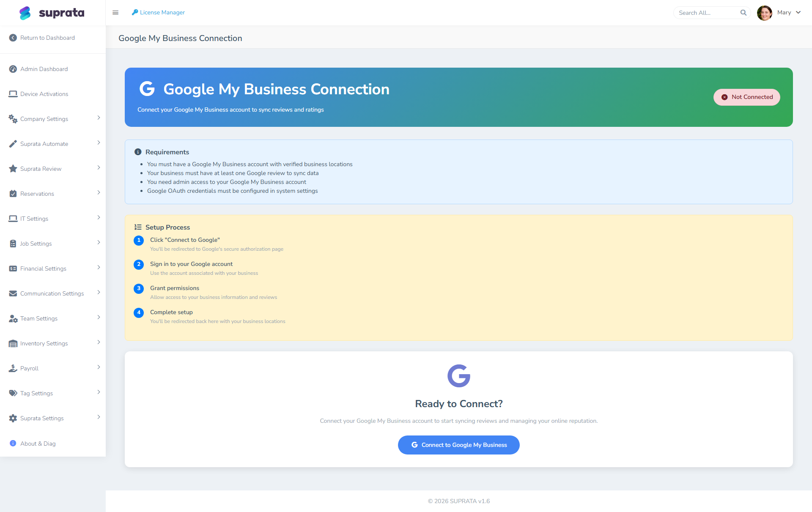Click the Not Connected status badge
This screenshot has width=812, height=512.
747,97
